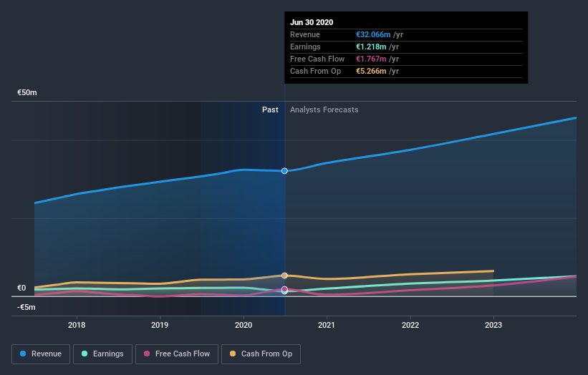The image size is (588, 375).
Task: Click the pink Free Cash Flow data point
Action: coord(284,289)
